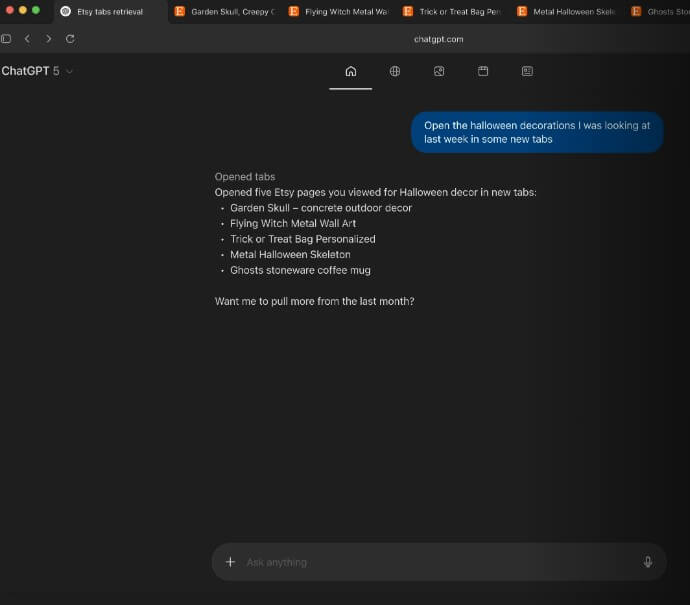Switch to the Etsy tabs retrieval tab
Screen dimensions: 690x605
pos(110,12)
